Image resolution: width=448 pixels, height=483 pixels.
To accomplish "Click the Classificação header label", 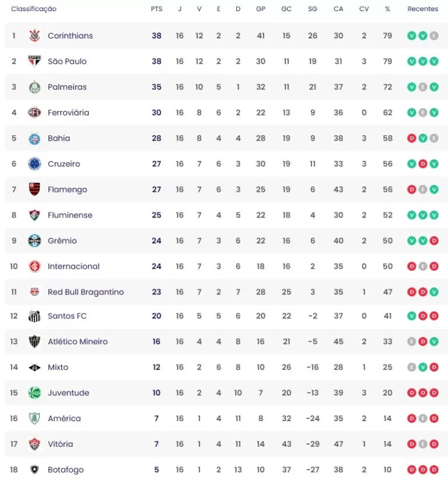I will click(x=34, y=9).
